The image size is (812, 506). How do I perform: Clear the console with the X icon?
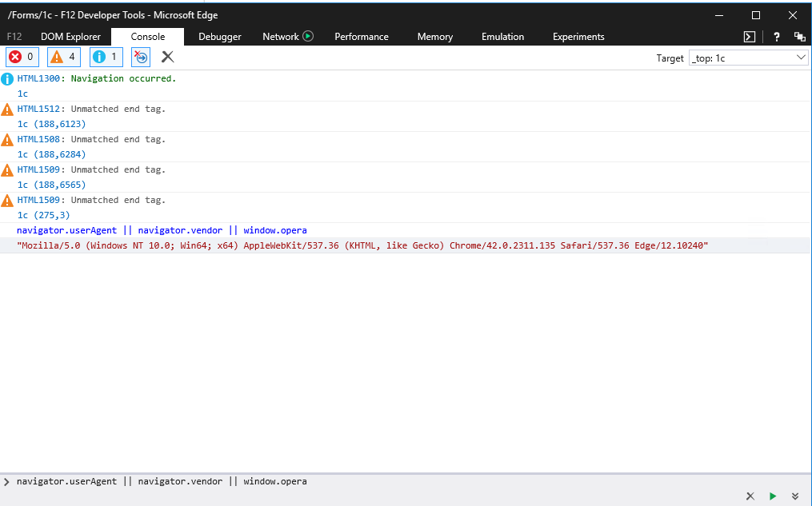coord(167,57)
